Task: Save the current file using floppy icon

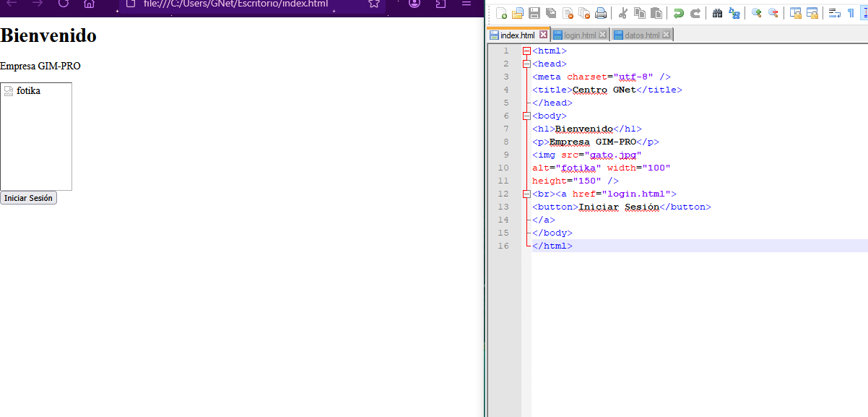Action: [x=534, y=13]
